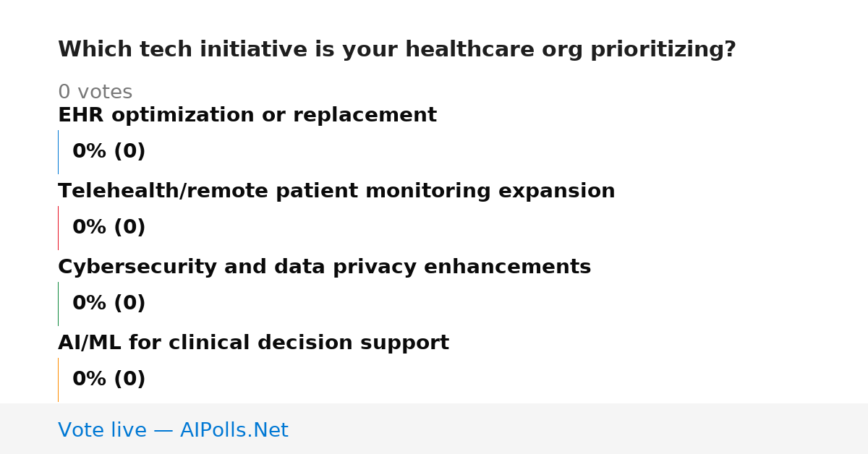Click 0% (0) result under Telehealth

pos(109,228)
